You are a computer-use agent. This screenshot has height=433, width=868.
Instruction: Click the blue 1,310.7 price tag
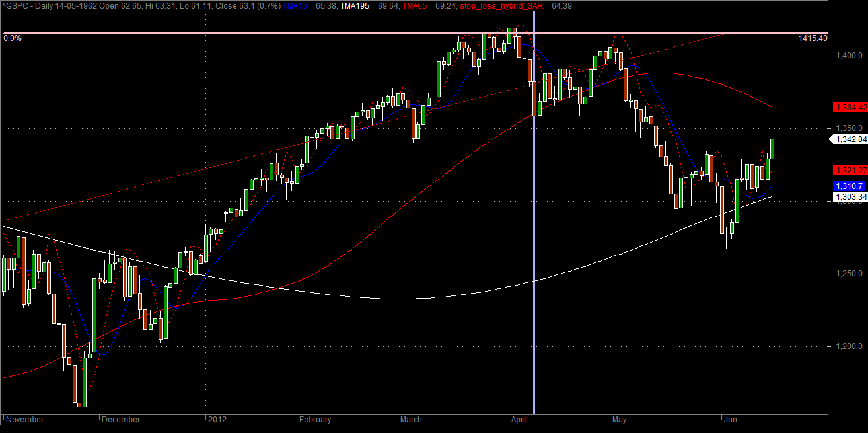(x=849, y=186)
